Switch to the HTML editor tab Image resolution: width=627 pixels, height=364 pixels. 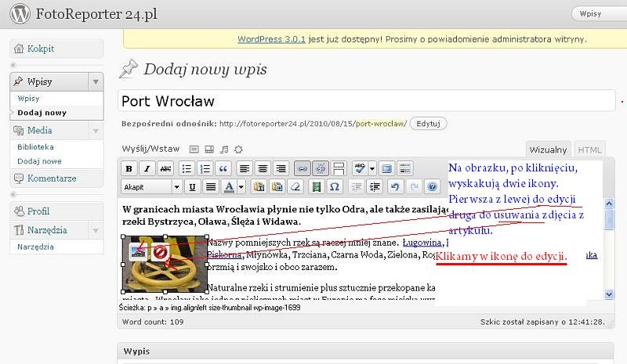(x=590, y=150)
